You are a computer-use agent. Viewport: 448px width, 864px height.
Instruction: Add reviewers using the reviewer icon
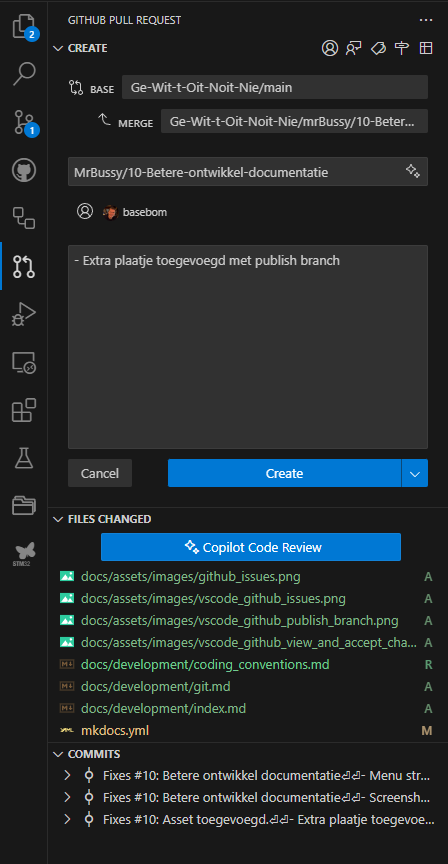(x=353, y=48)
